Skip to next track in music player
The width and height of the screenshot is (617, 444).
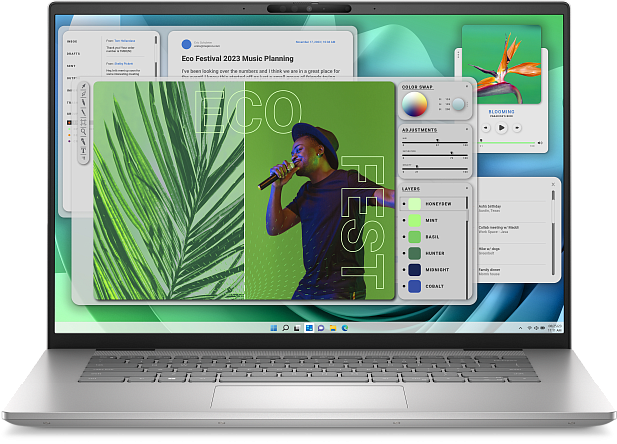[x=517, y=128]
